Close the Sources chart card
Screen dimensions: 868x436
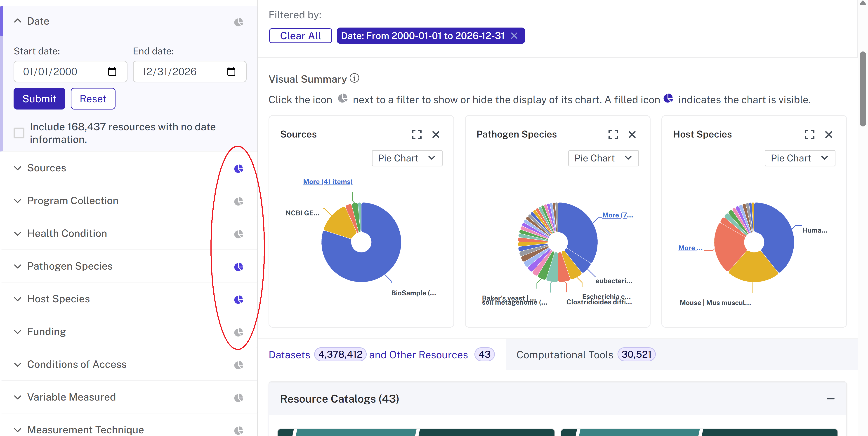[436, 134]
